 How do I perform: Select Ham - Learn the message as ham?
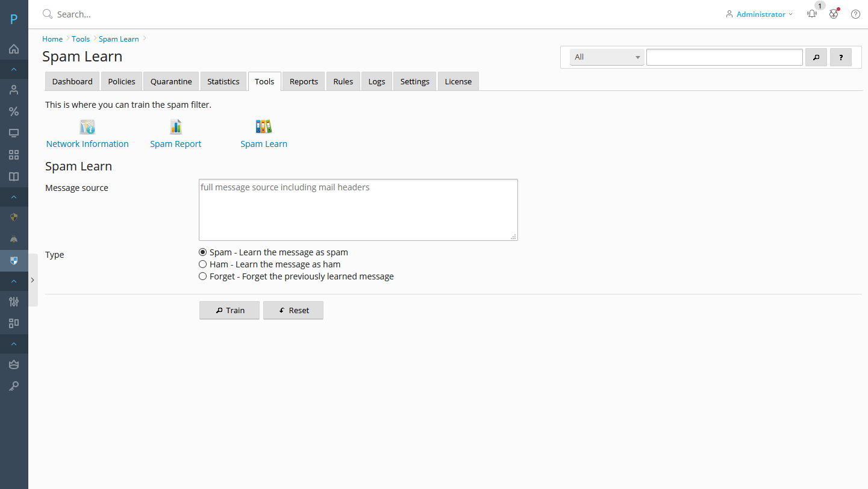coord(203,264)
